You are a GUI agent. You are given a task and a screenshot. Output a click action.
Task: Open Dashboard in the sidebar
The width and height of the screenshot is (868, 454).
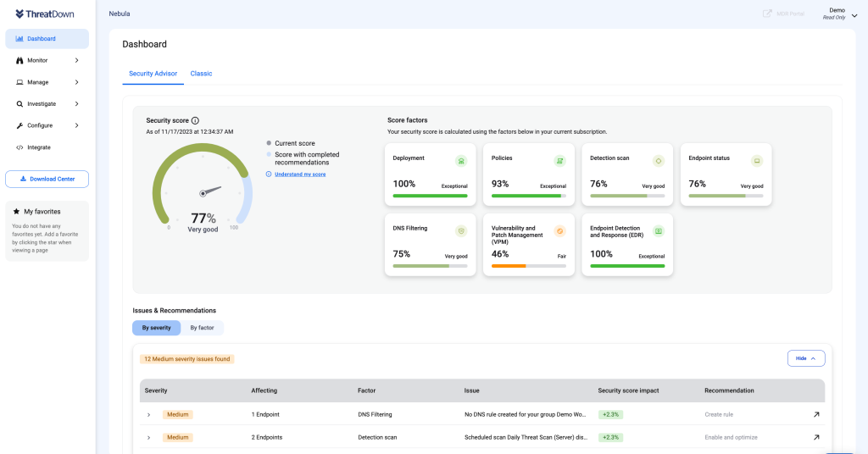(47, 39)
